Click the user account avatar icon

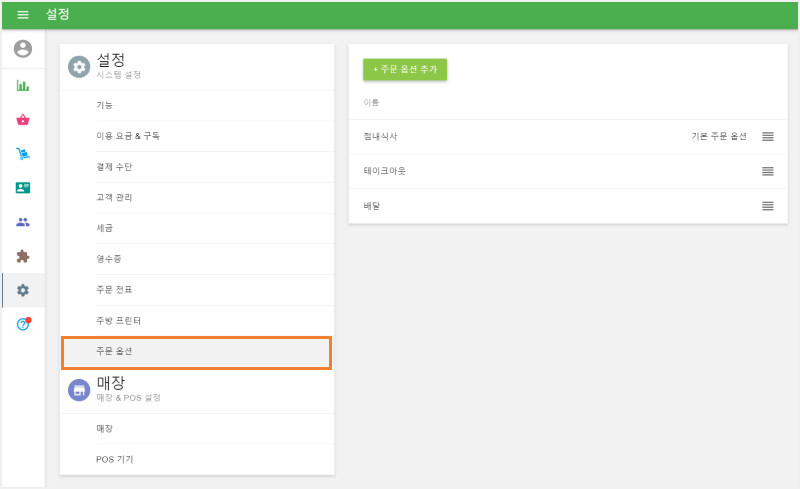tap(23, 49)
